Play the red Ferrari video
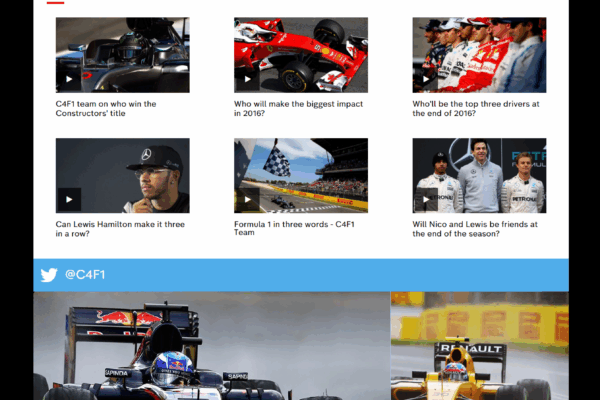Viewport: 600px width, 400px height. pyautogui.click(x=247, y=79)
